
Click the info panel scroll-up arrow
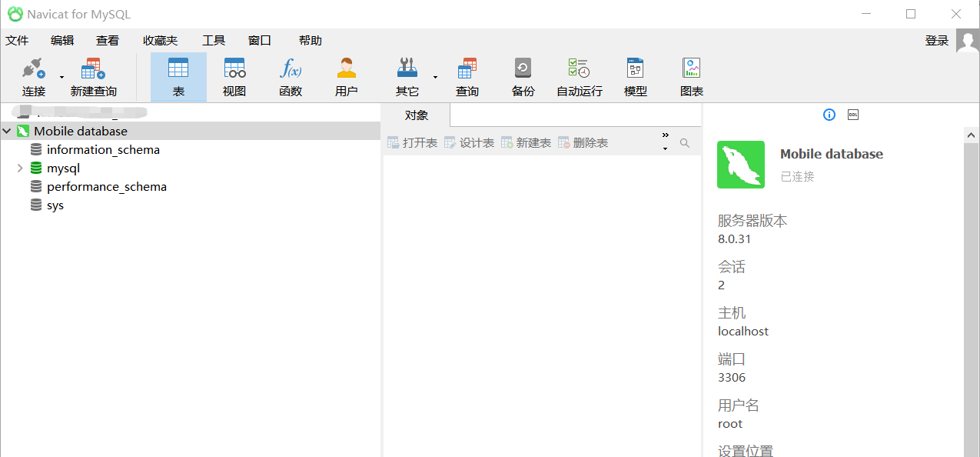[x=972, y=135]
